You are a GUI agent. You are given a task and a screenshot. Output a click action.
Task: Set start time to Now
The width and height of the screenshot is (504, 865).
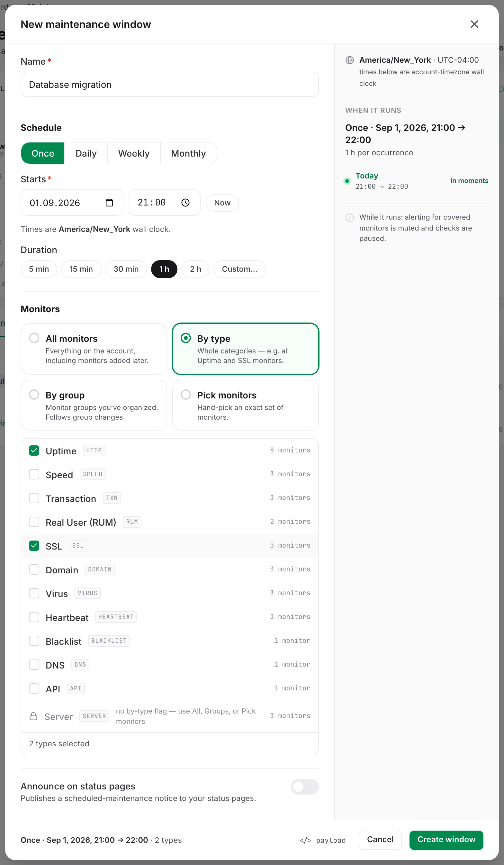coord(222,203)
